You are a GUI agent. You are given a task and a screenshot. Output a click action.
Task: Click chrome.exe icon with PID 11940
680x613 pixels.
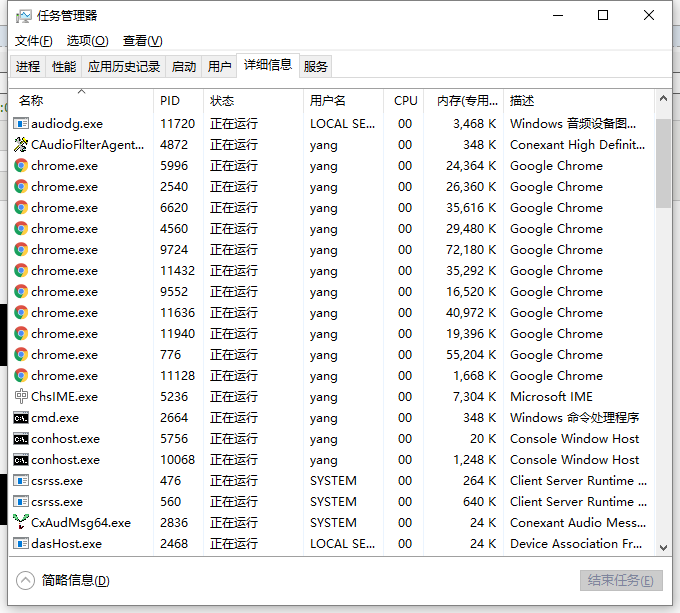pyautogui.click(x=21, y=334)
